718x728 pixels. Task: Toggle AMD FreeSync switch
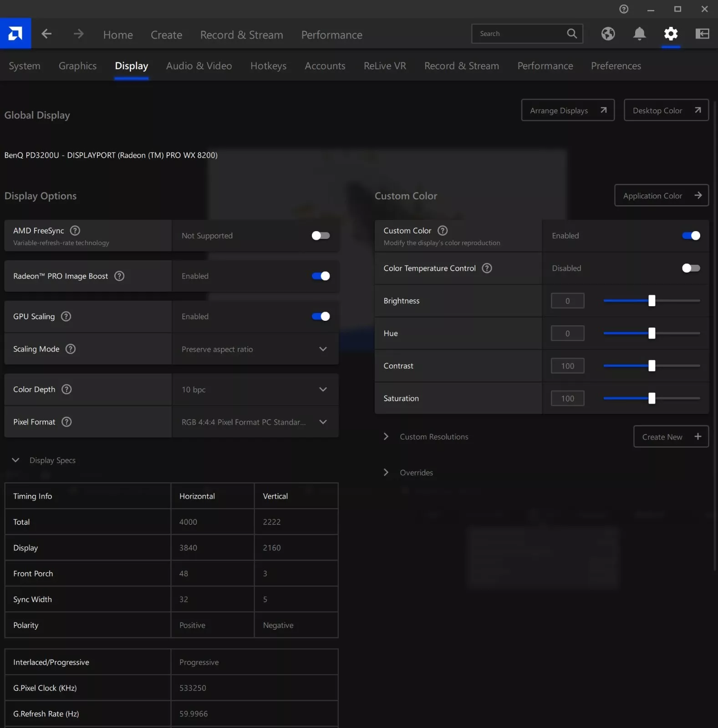[x=321, y=236]
